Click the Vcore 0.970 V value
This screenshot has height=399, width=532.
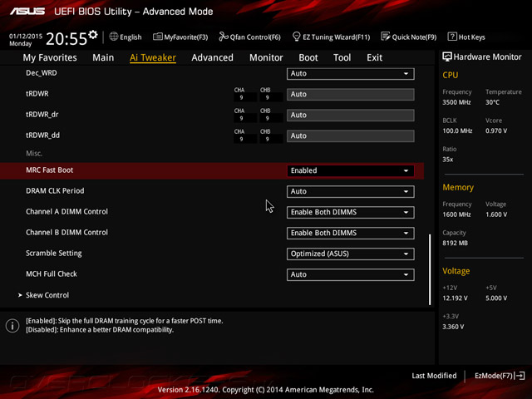click(496, 131)
